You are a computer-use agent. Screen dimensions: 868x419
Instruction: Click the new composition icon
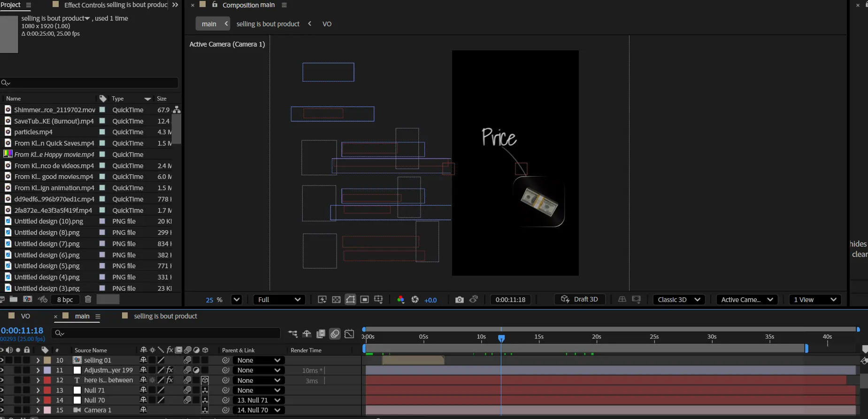click(28, 299)
